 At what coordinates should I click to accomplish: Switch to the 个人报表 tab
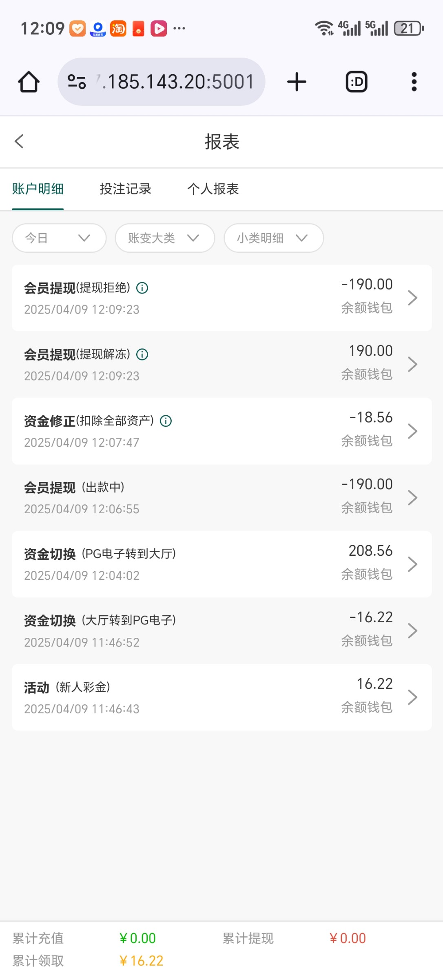click(x=213, y=189)
